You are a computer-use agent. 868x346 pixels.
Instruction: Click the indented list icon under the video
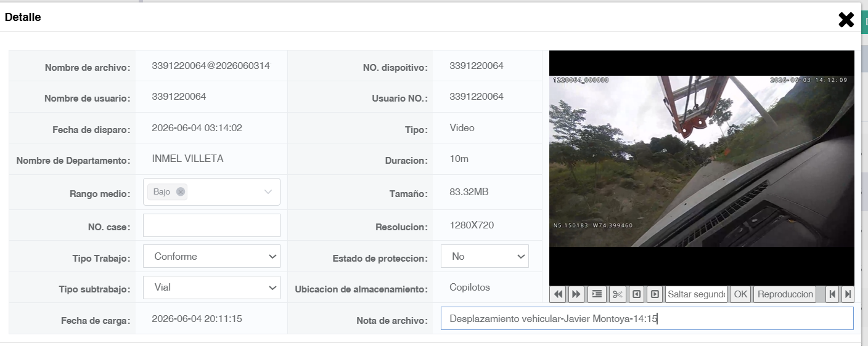(x=597, y=294)
